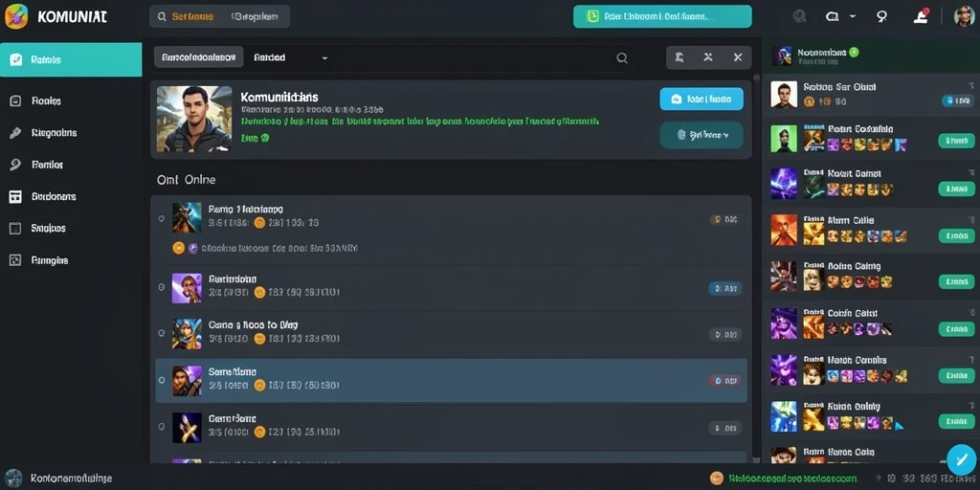This screenshot has height=490, width=980.
Task: Click the crossed-arrows icon beside the X
Action: click(x=707, y=57)
